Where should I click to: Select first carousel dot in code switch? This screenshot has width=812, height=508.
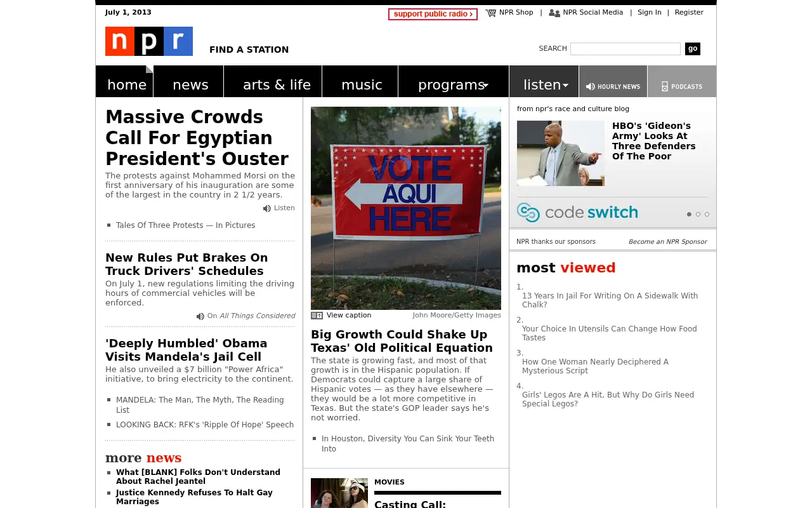689,215
